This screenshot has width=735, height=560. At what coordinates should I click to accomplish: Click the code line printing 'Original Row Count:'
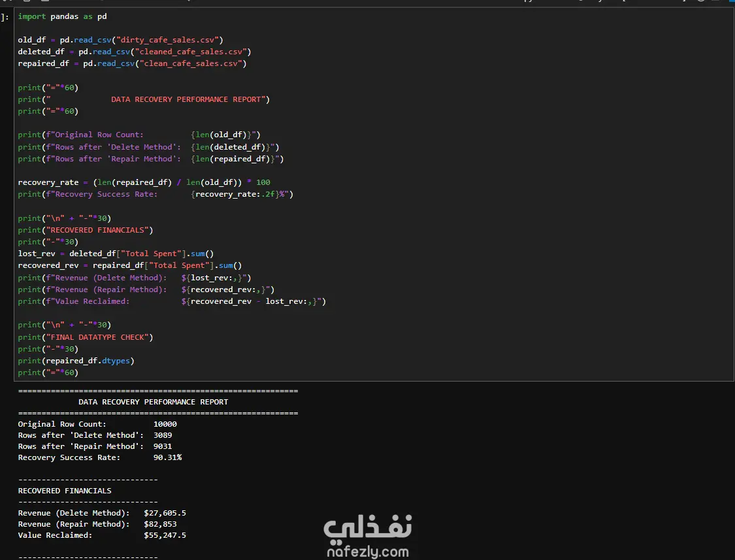pyautogui.click(x=139, y=135)
